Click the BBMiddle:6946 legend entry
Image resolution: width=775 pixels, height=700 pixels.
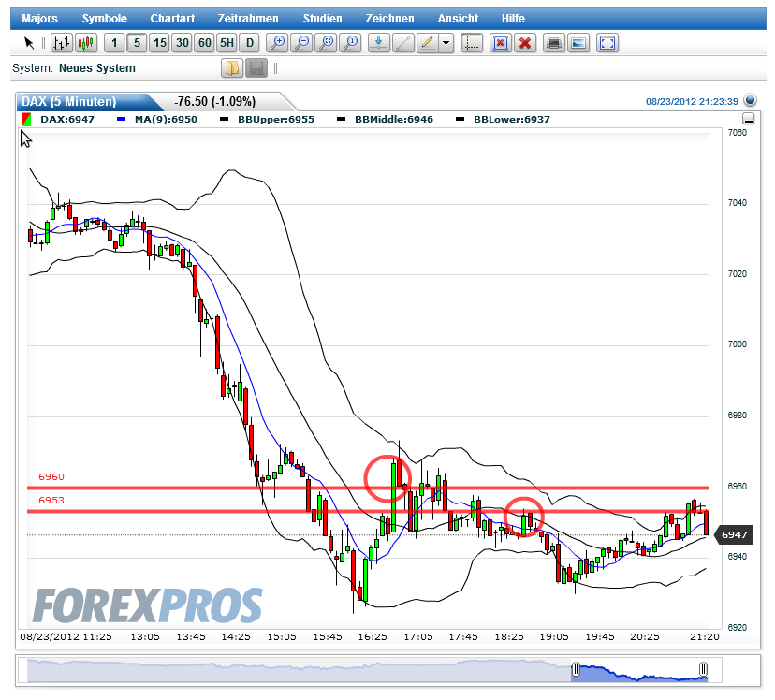(385, 120)
